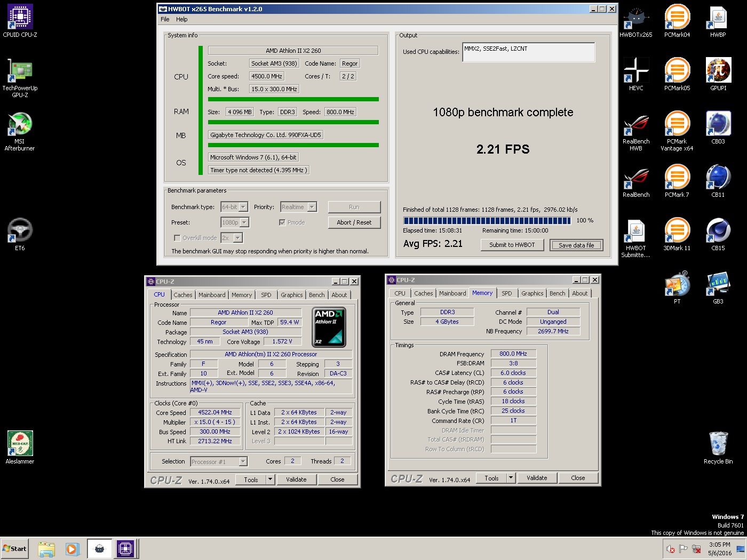Open PCMark04 desktop shortcut
The image size is (747, 560).
tap(677, 21)
